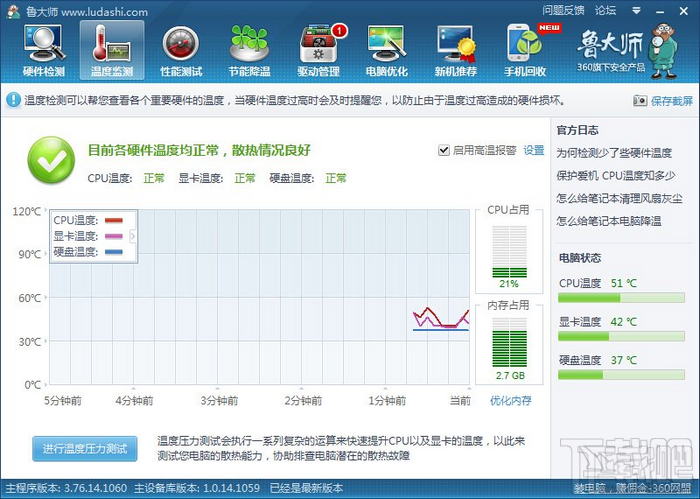
Task: Click the 鲁大师 logo mascot
Action: click(663, 51)
